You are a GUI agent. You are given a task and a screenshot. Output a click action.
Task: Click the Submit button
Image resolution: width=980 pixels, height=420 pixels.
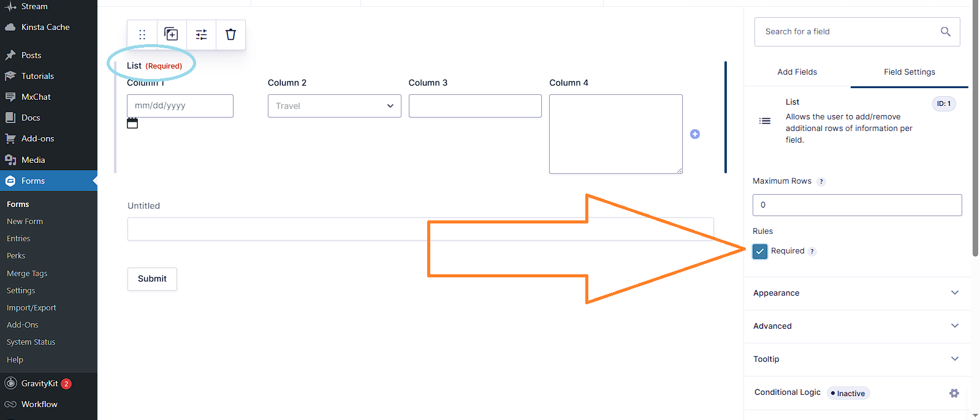tap(152, 279)
